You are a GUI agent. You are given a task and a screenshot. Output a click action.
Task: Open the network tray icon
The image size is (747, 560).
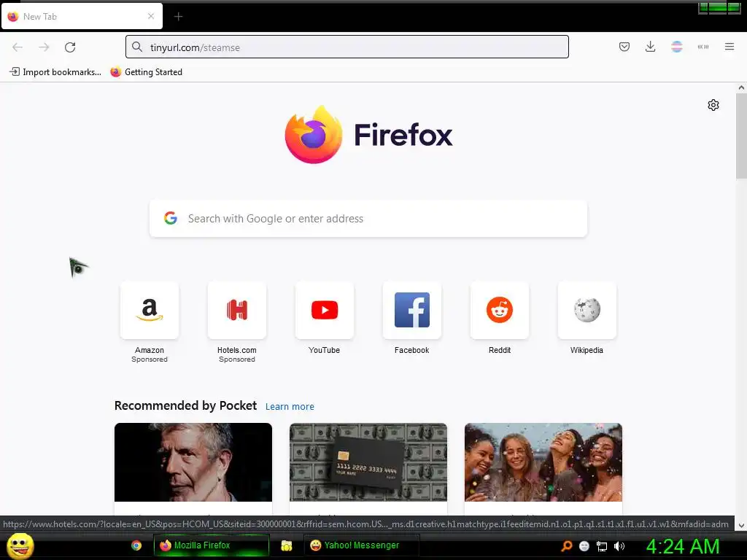point(602,546)
